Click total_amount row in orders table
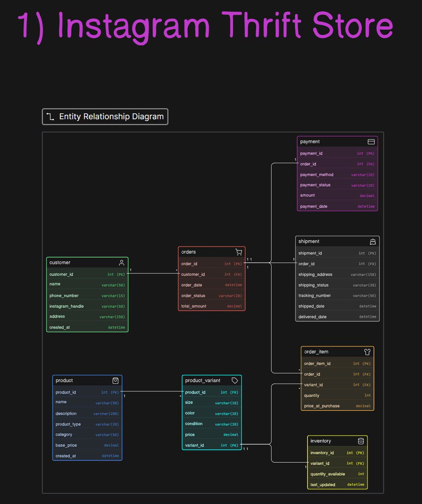This screenshot has width=422, height=504. pyautogui.click(x=212, y=306)
